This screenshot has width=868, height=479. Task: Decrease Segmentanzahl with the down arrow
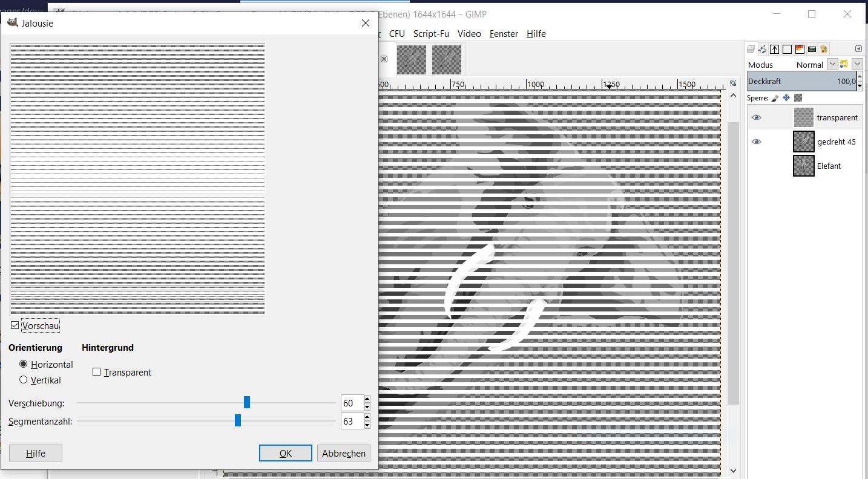pyautogui.click(x=367, y=425)
